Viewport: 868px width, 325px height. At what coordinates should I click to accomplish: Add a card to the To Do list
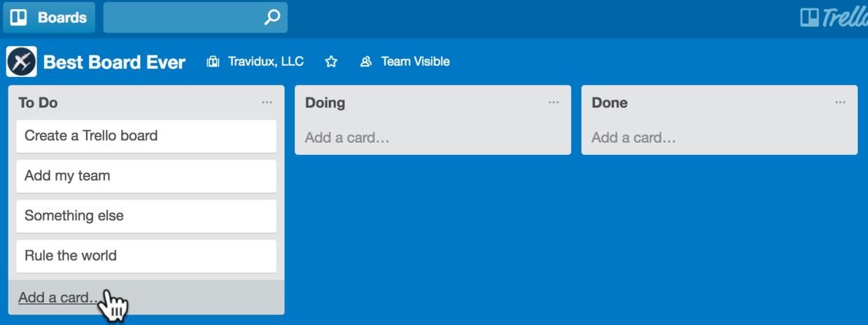tap(59, 298)
